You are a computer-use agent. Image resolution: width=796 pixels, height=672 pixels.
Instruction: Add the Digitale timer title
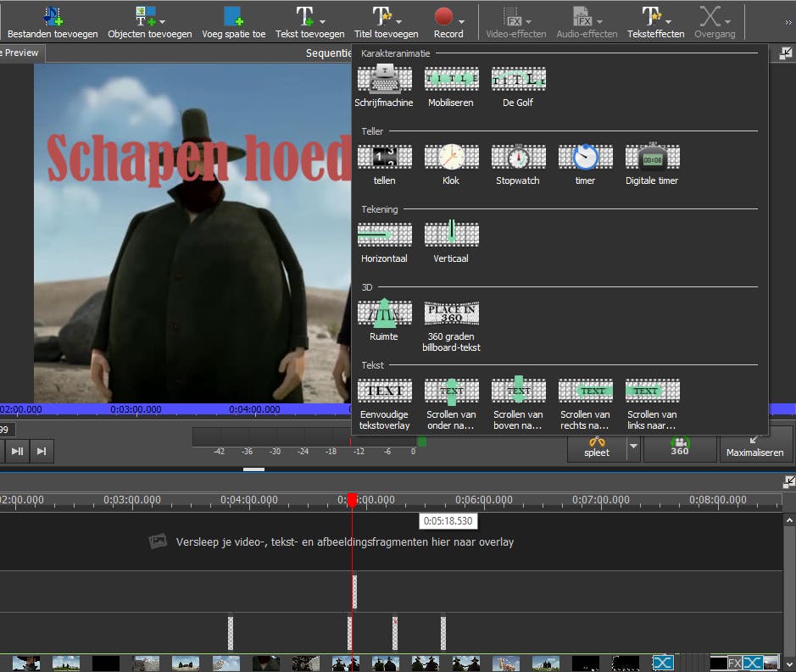652,164
